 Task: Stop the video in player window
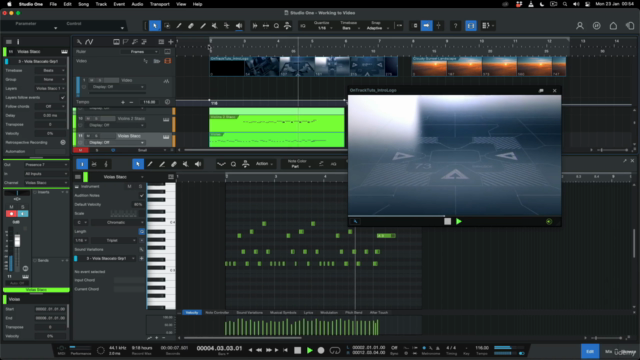[447, 221]
